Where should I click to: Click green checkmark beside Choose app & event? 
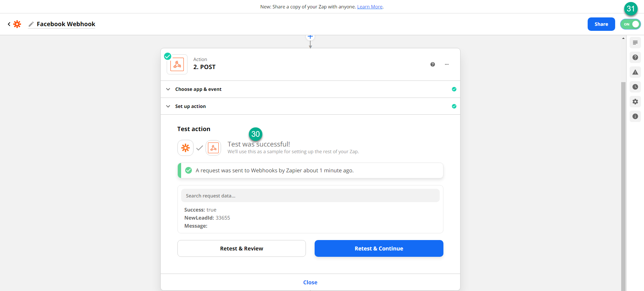454,89
